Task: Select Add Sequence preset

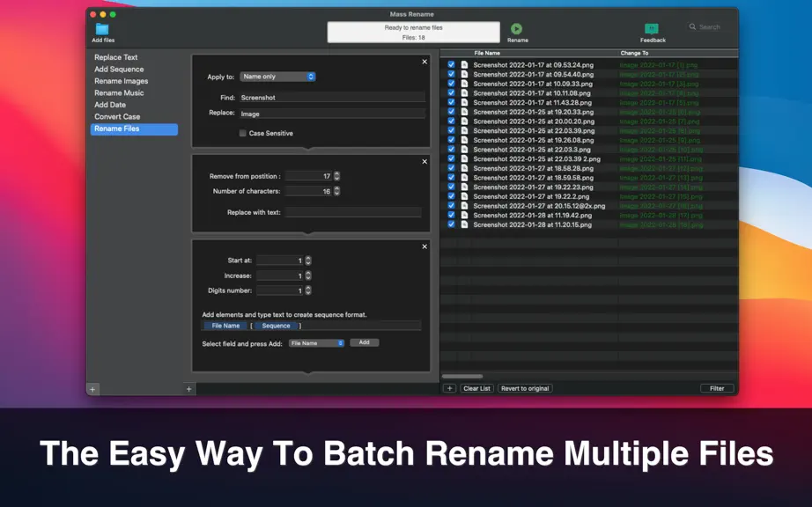Action: pos(119,70)
